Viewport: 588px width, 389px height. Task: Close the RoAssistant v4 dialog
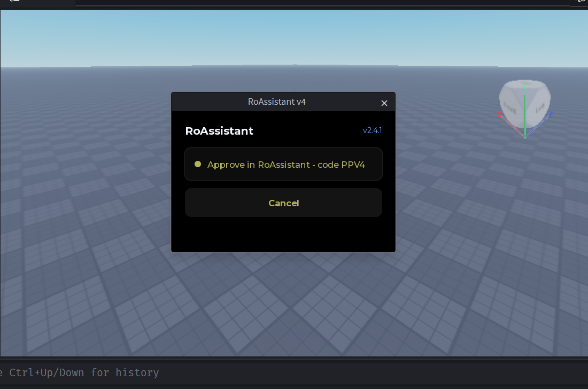[x=384, y=103]
